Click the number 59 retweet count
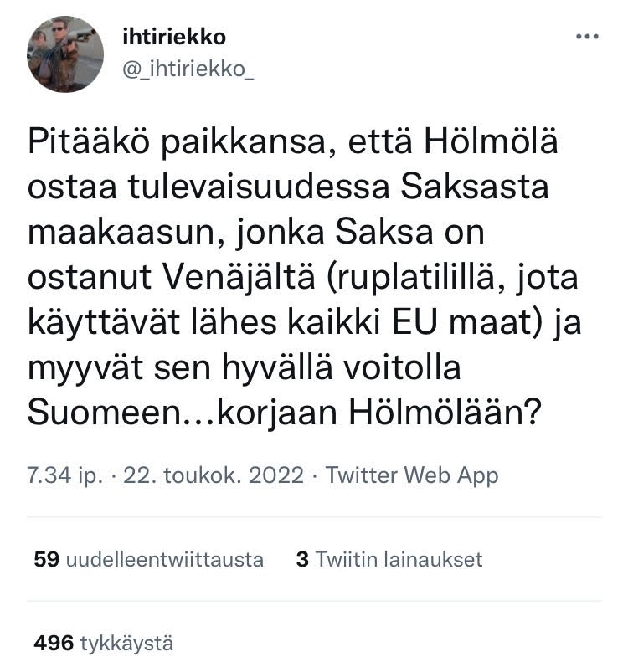 point(47,559)
